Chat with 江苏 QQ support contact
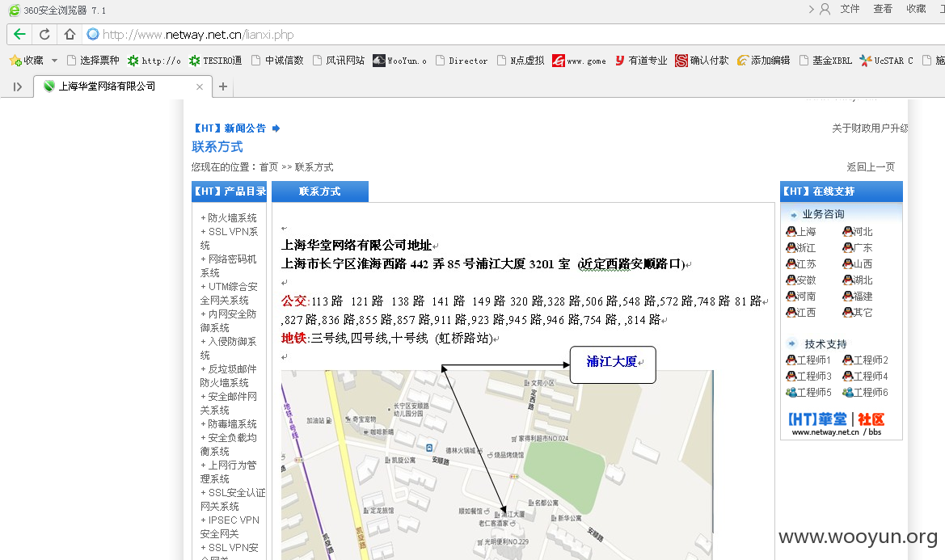This screenshot has height=560, width=945. tap(801, 264)
